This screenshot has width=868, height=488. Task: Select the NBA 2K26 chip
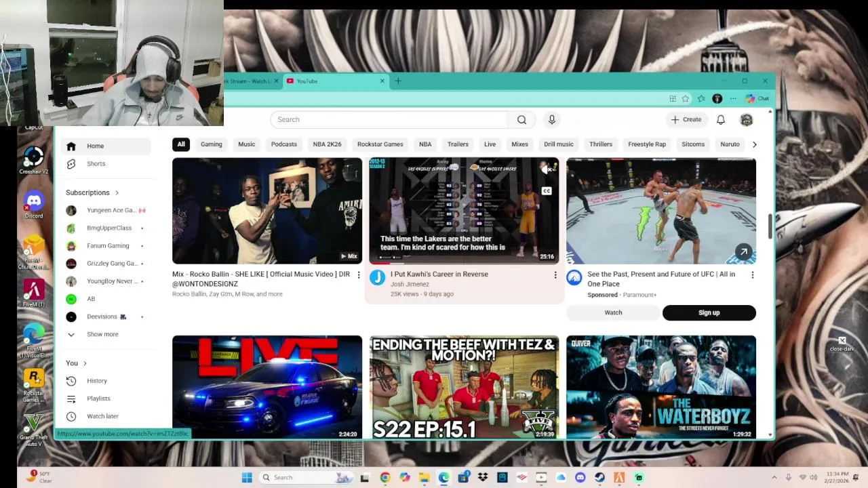pyautogui.click(x=327, y=144)
